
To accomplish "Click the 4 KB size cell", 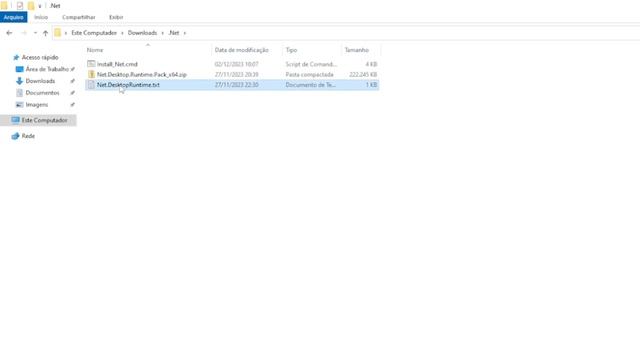I will (x=371, y=64).
